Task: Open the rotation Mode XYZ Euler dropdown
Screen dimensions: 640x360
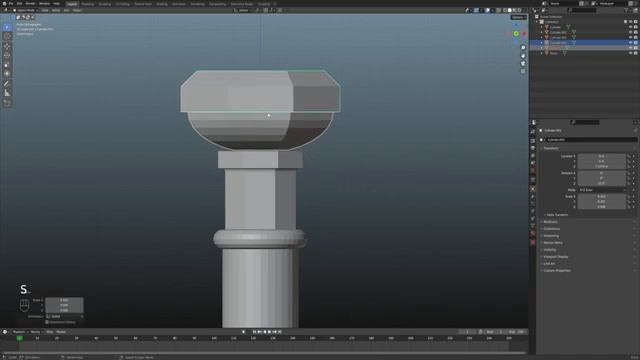Action: coord(601,190)
